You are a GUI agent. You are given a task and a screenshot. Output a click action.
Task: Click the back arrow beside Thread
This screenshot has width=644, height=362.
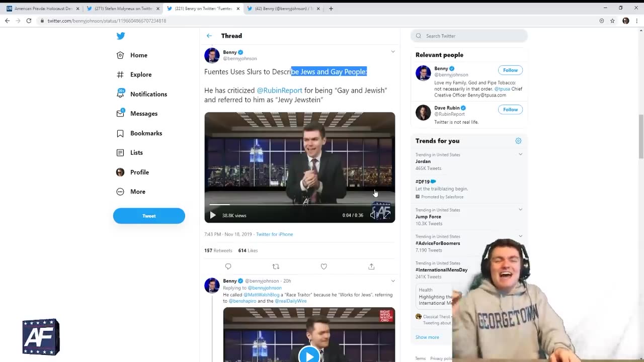pos(209,36)
